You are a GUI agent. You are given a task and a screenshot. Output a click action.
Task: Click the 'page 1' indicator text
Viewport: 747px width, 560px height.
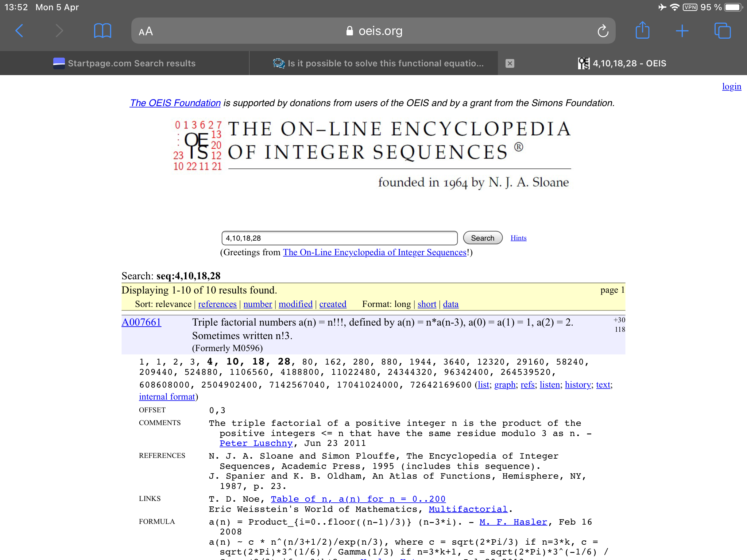pos(612,290)
